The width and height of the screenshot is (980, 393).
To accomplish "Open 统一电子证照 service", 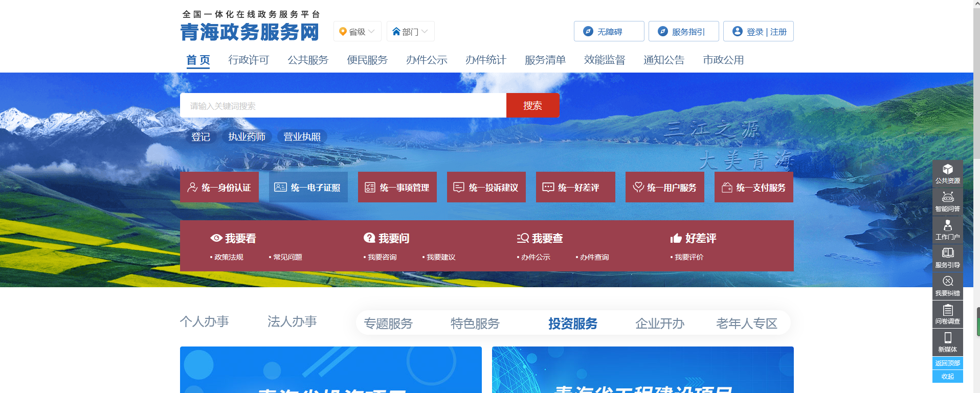I will click(308, 187).
